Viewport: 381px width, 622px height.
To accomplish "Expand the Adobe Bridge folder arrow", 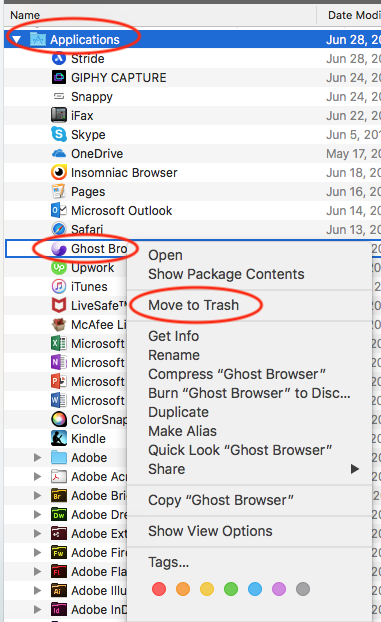I will point(37,495).
